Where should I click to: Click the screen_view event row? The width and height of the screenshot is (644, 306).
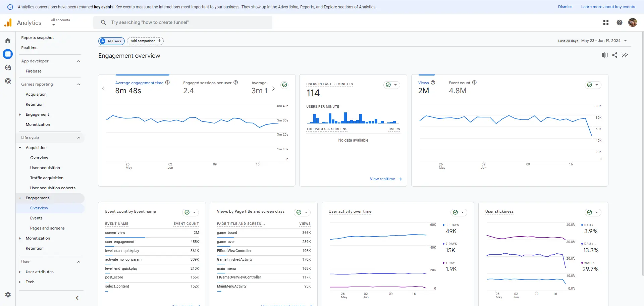click(x=152, y=233)
